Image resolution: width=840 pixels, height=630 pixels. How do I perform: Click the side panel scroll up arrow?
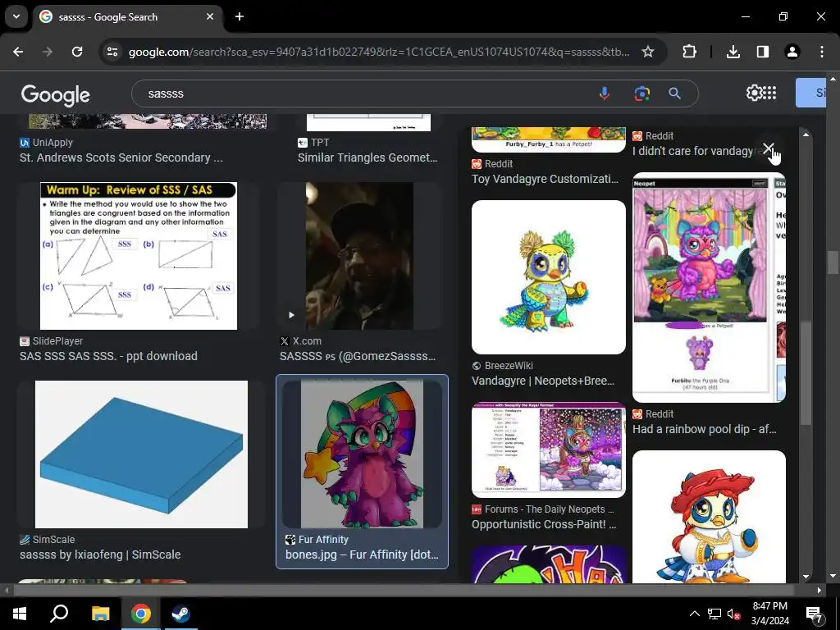(806, 135)
